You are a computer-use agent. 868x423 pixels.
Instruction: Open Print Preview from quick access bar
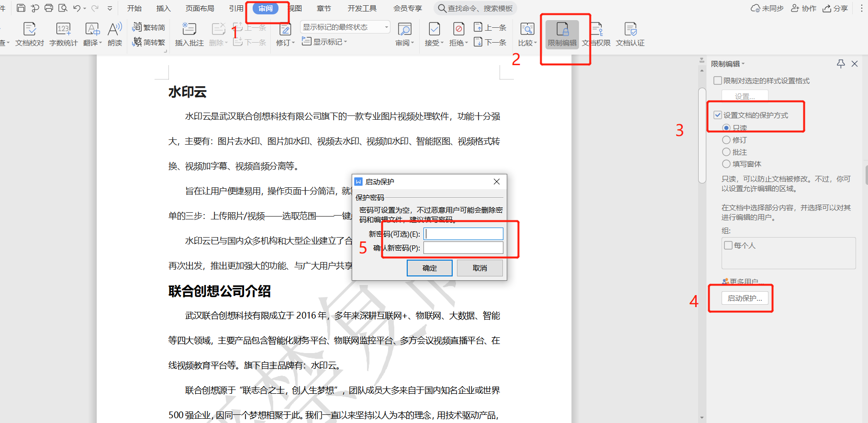tap(63, 8)
